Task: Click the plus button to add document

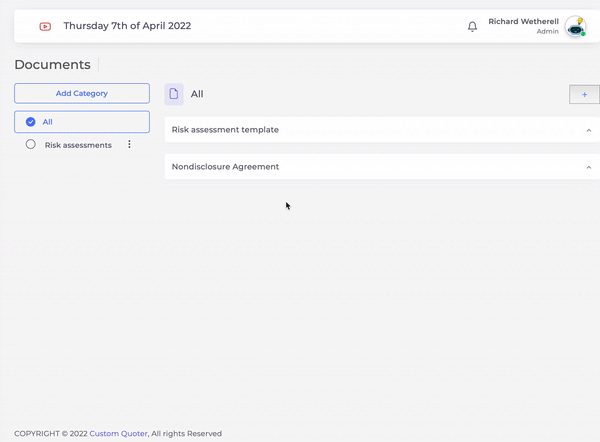Action: [584, 94]
